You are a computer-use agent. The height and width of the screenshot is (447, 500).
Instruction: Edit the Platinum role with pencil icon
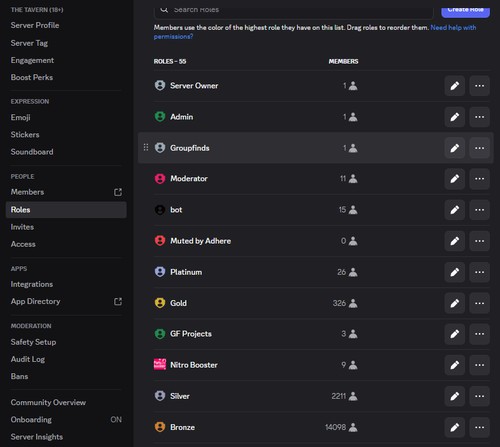click(455, 272)
